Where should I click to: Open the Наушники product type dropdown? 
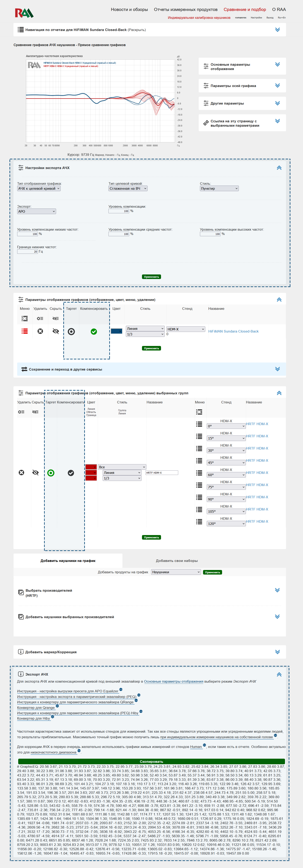point(176,572)
